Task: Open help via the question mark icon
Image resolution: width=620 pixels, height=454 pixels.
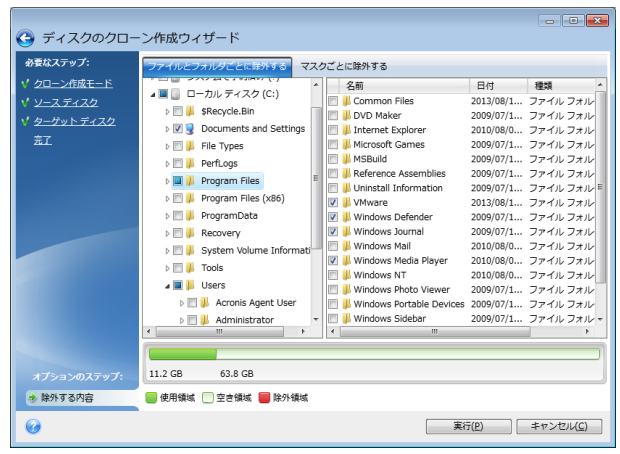Action: coord(33,426)
